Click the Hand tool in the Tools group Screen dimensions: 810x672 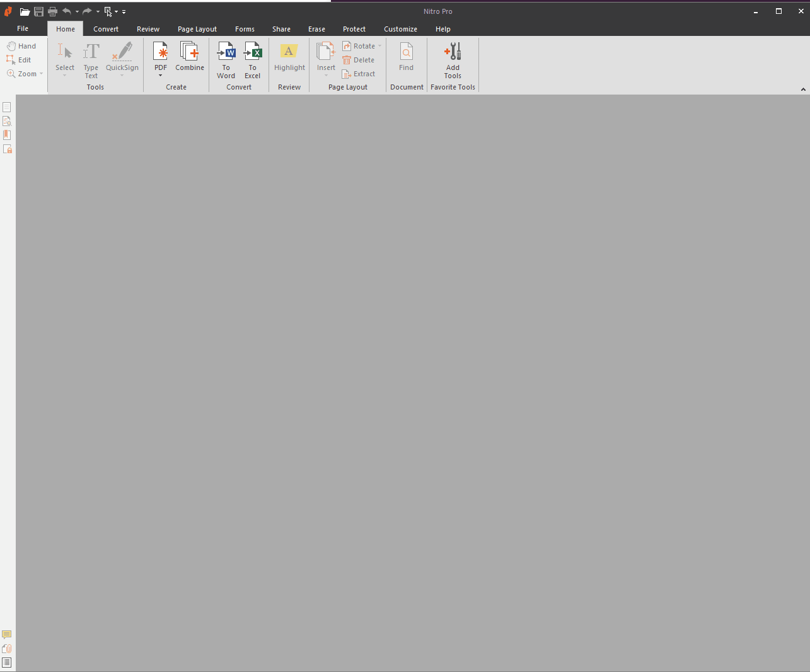tap(22, 45)
